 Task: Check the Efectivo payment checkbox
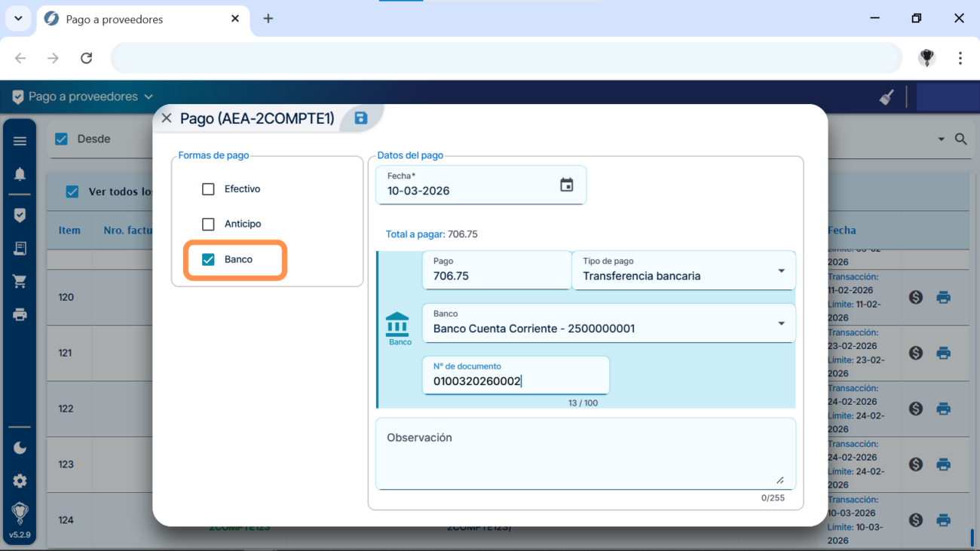(209, 189)
